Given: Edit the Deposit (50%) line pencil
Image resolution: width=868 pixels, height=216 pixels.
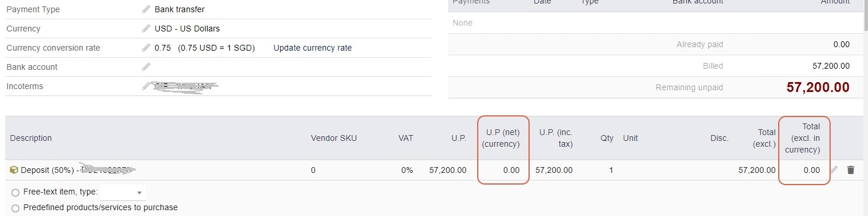Looking at the screenshot, I should (x=834, y=170).
